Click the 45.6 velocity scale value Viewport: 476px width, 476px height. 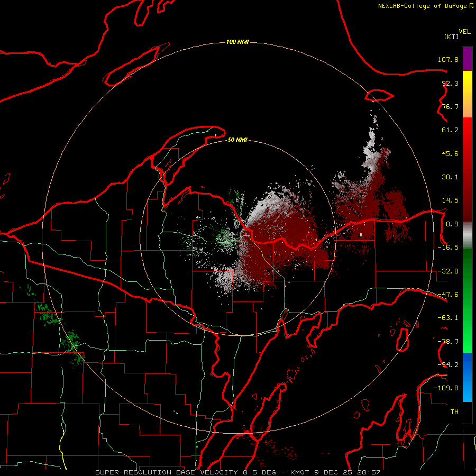tap(450, 153)
